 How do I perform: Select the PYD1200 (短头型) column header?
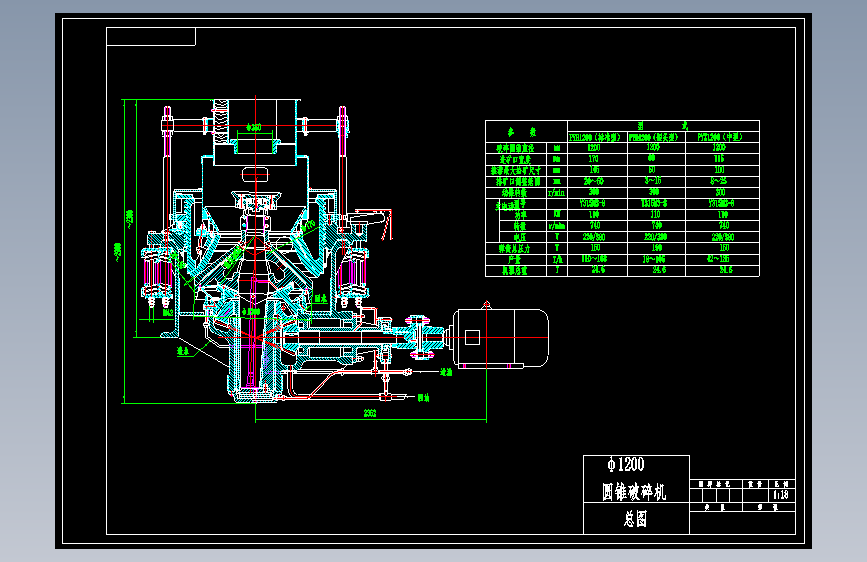click(x=656, y=137)
